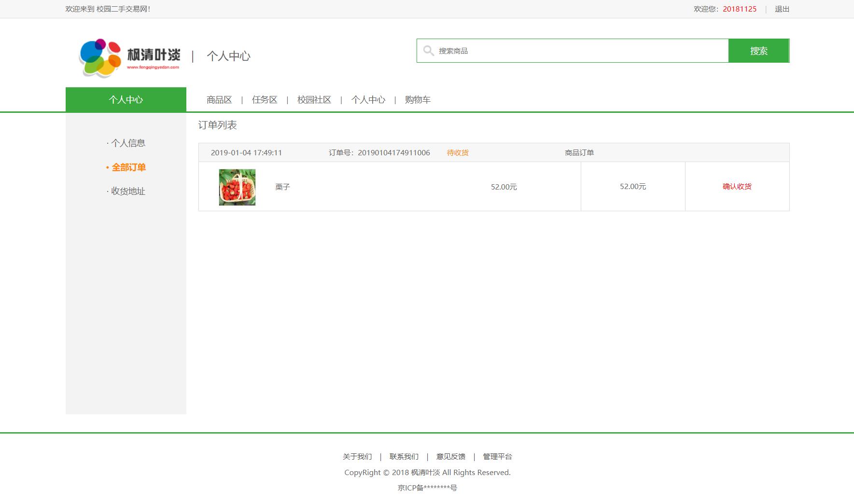
Task: Click the 搜索商品 search input field
Action: pos(579,51)
